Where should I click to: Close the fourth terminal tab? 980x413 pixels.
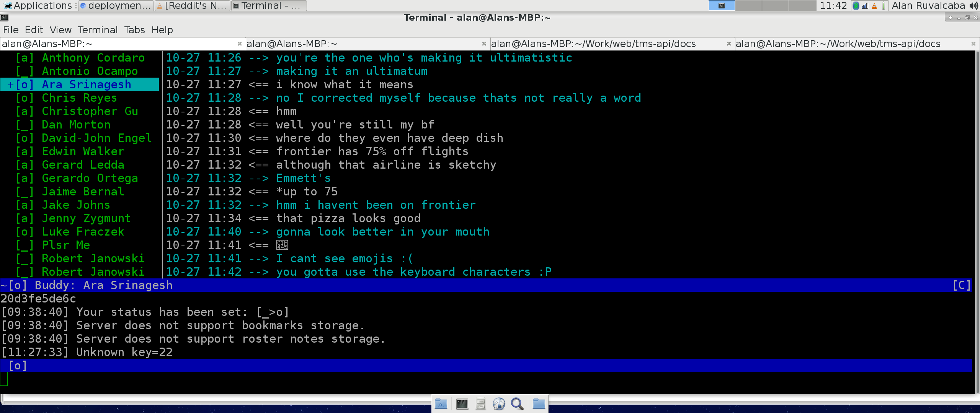pyautogui.click(x=973, y=44)
